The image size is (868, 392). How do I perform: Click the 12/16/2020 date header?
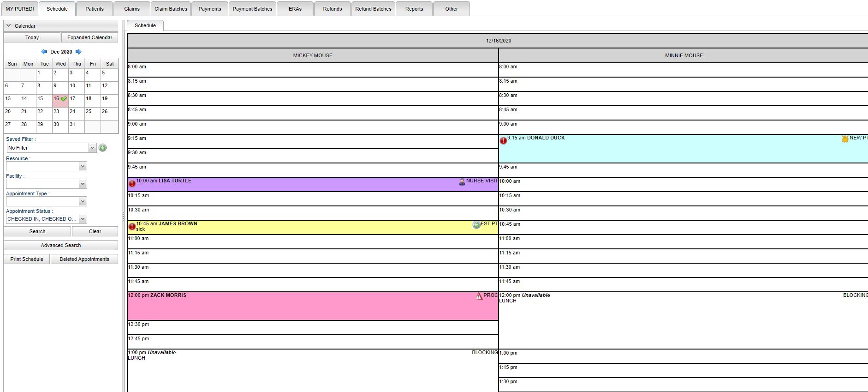[498, 41]
